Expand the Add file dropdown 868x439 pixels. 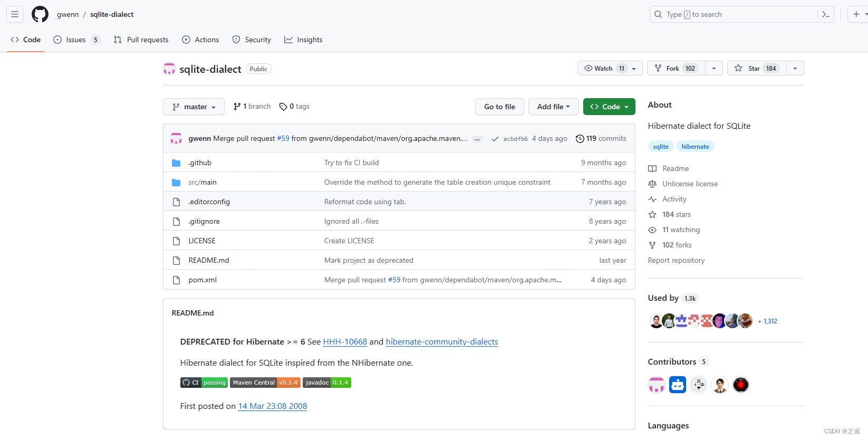click(x=554, y=107)
